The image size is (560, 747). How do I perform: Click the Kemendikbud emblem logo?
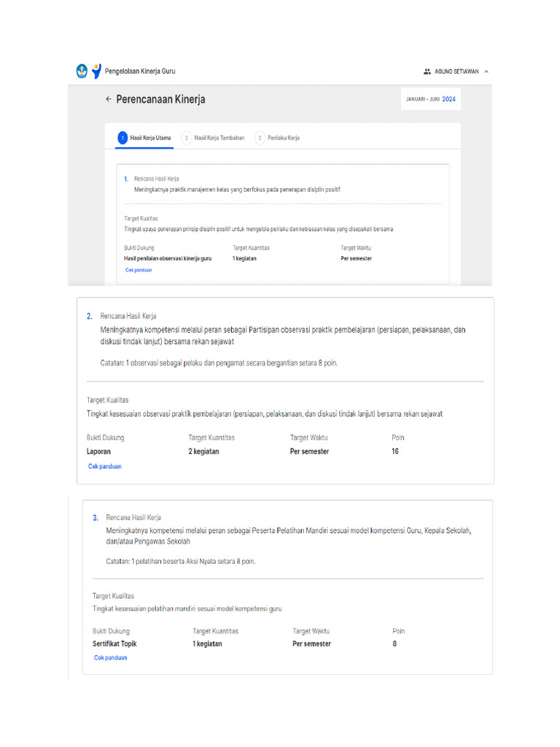[82, 71]
